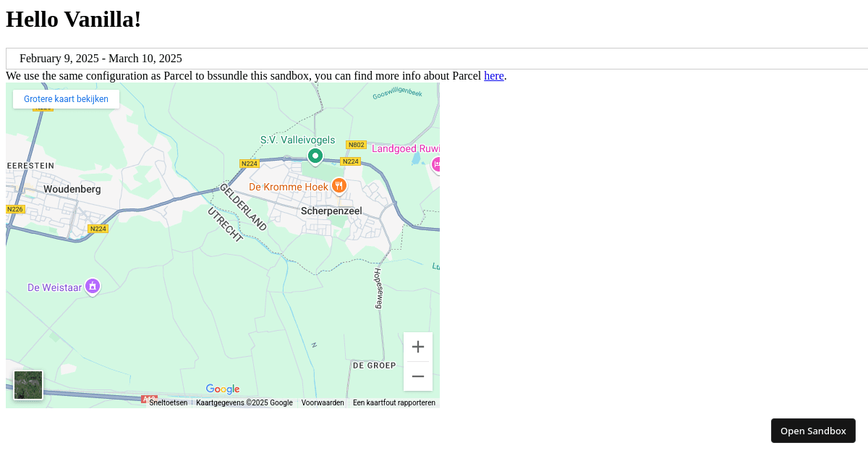Click the Woudenberg town label

click(x=72, y=189)
